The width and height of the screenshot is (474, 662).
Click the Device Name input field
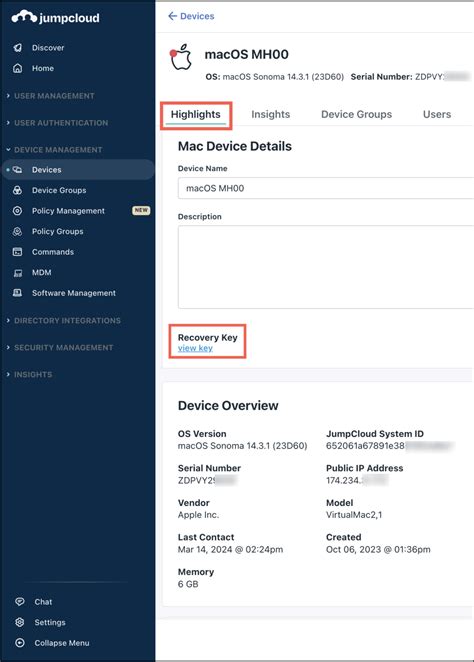pos(326,188)
